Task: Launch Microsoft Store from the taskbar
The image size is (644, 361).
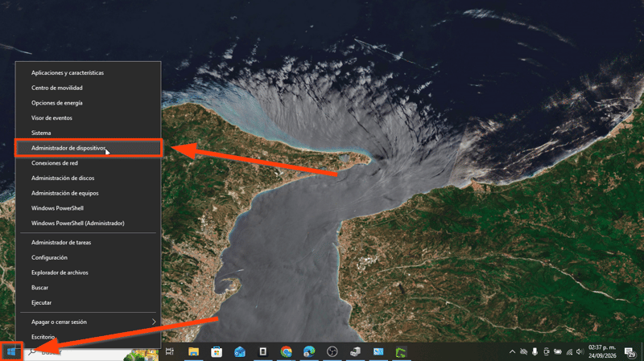Action: point(217,351)
